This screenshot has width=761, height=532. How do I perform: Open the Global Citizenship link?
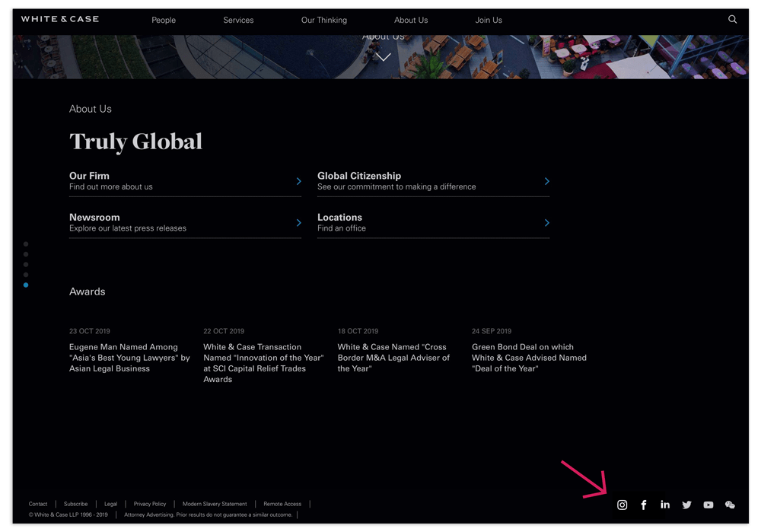point(433,181)
